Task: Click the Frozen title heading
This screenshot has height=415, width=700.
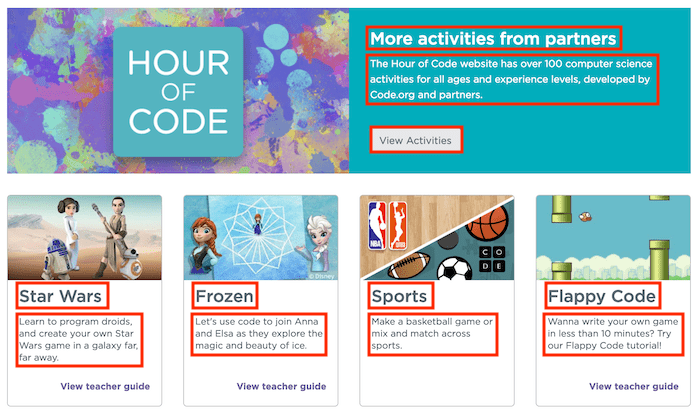Action: (225, 296)
